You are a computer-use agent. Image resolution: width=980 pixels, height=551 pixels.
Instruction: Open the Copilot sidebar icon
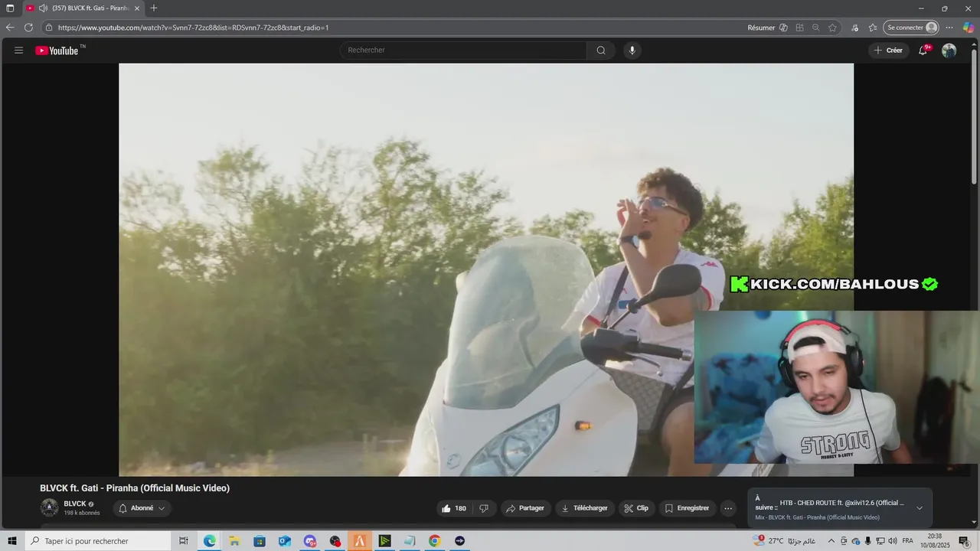point(968,28)
